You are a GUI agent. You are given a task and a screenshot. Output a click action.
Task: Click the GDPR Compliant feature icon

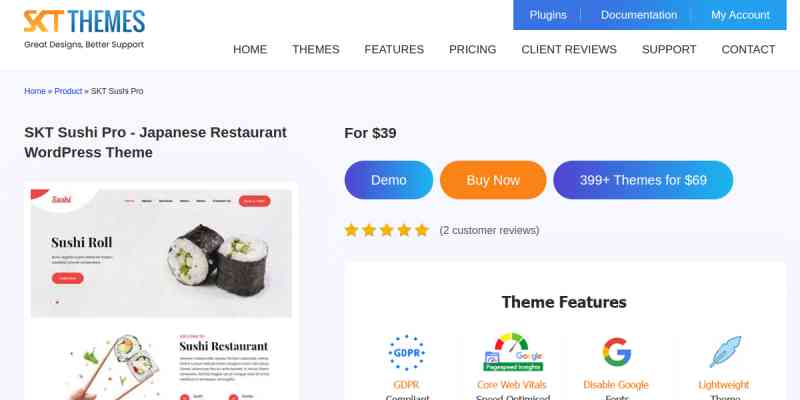click(406, 353)
